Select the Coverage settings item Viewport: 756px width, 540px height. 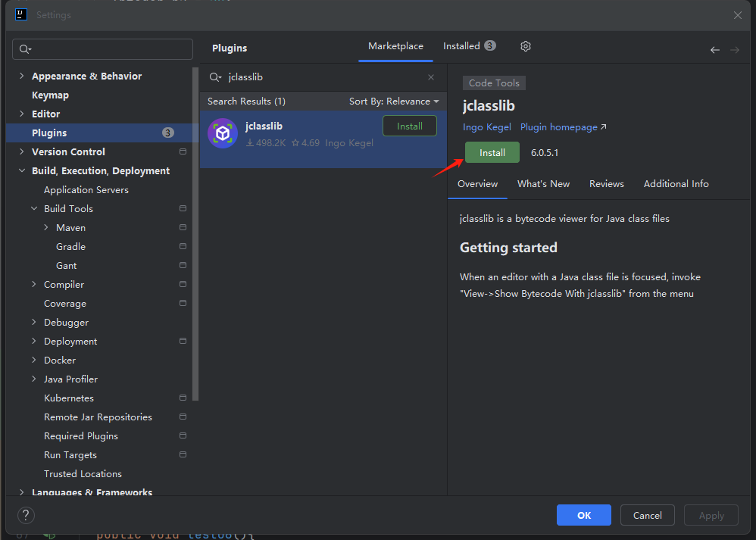tap(65, 303)
